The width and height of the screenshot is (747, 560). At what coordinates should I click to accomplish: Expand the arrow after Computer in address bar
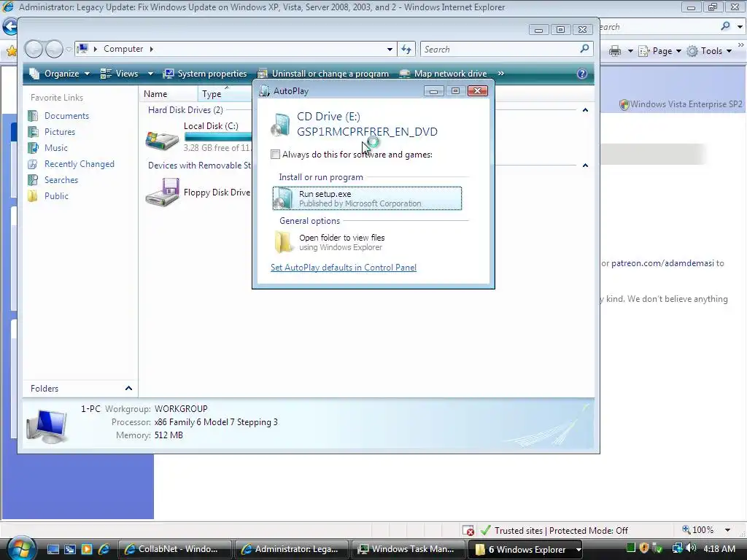click(152, 49)
